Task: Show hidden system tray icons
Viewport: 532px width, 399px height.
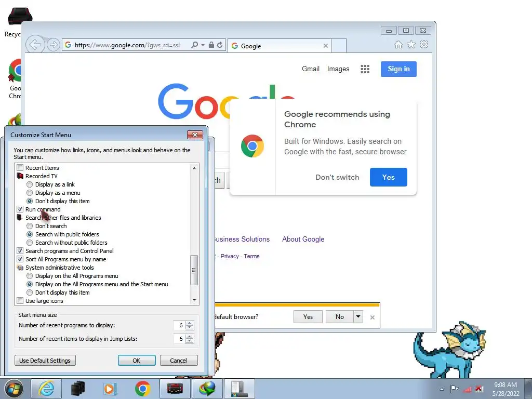Action: pyautogui.click(x=442, y=389)
